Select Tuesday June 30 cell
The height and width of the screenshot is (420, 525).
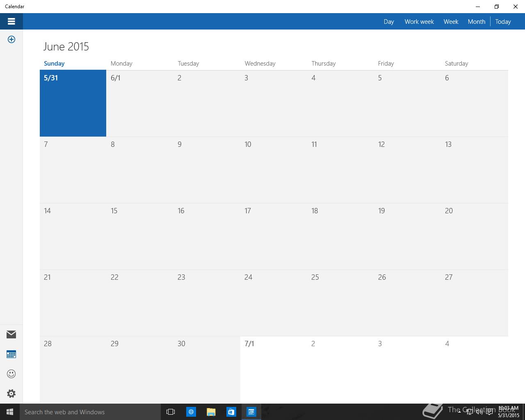click(207, 370)
